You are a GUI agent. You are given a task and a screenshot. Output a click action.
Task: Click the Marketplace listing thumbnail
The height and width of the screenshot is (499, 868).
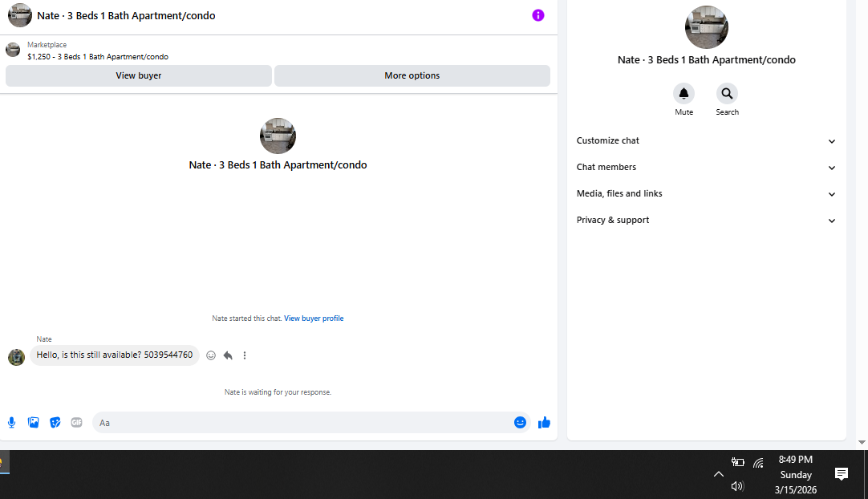pos(13,50)
